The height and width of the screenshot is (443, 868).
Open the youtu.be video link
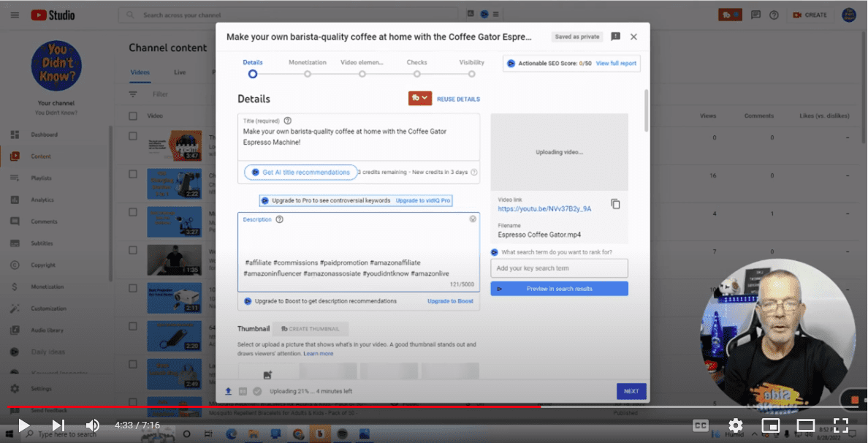544,209
